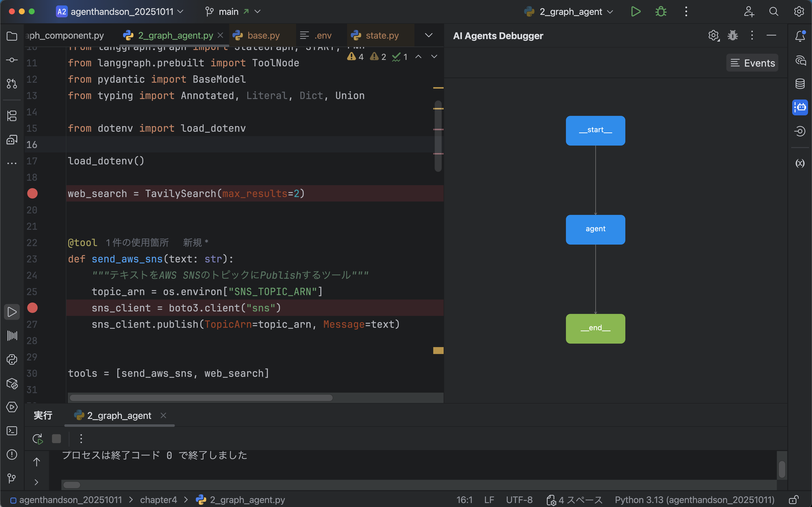The width and height of the screenshot is (812, 507).
Task: Open AI Agents Debugger tool window icon
Action: tap(800, 107)
